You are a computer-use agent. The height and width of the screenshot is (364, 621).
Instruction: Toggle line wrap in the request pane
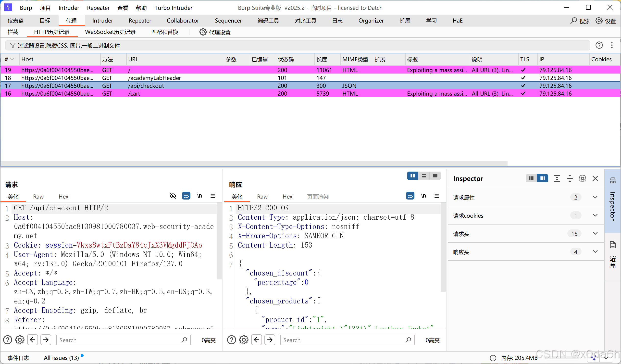click(186, 196)
